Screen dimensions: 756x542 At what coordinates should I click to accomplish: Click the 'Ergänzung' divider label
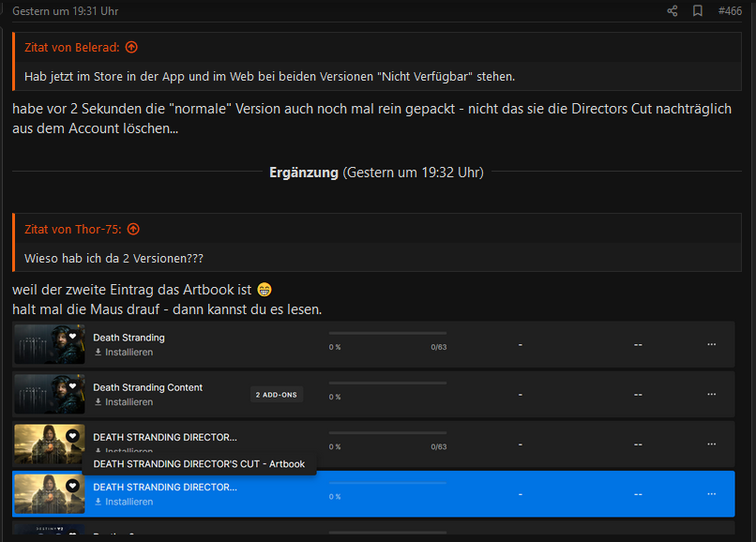304,173
